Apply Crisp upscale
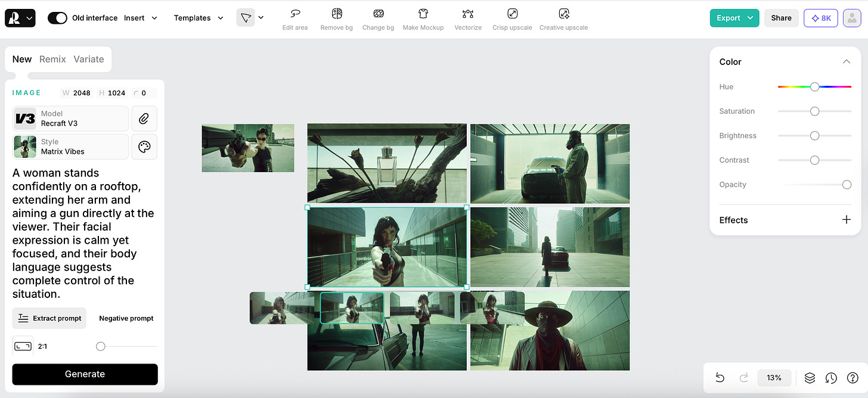Viewport: 868px width, 398px height. (512, 20)
